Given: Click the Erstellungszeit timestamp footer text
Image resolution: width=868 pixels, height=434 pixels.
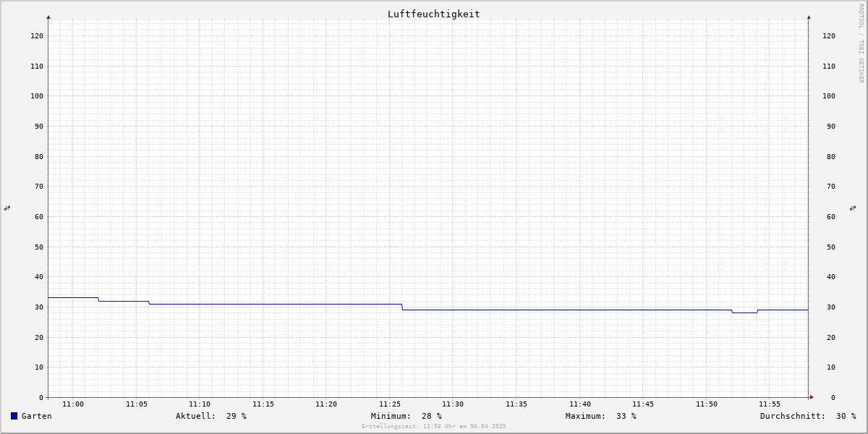Looking at the screenshot, I should (434, 426).
